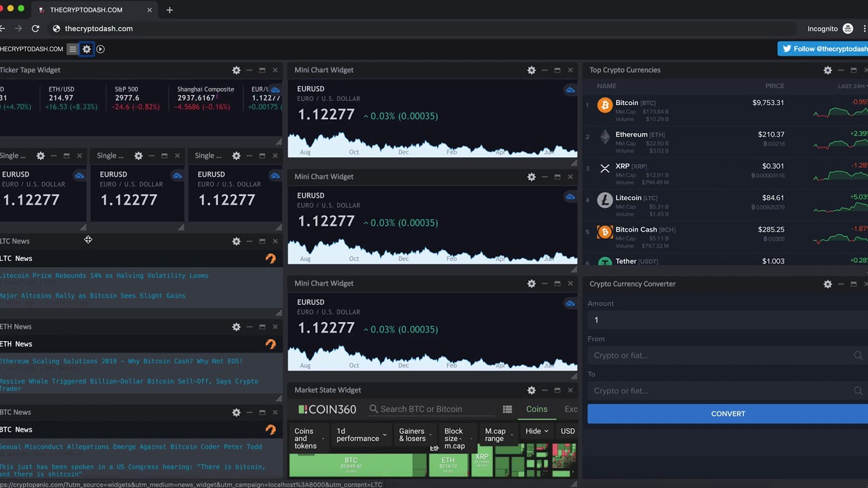Select the Shanghai Composite ticker in the tape
Screen dimensions: 868x488
pyautogui.click(x=205, y=98)
